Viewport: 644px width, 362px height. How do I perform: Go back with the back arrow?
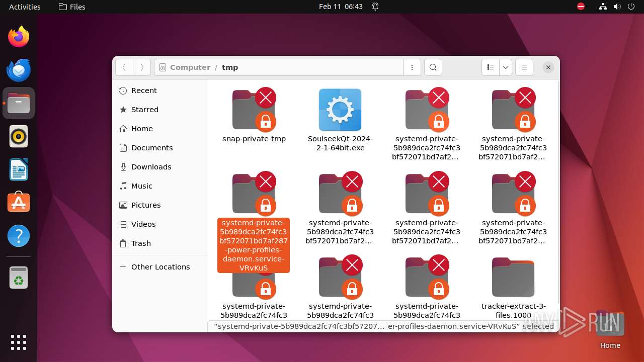pos(124,67)
